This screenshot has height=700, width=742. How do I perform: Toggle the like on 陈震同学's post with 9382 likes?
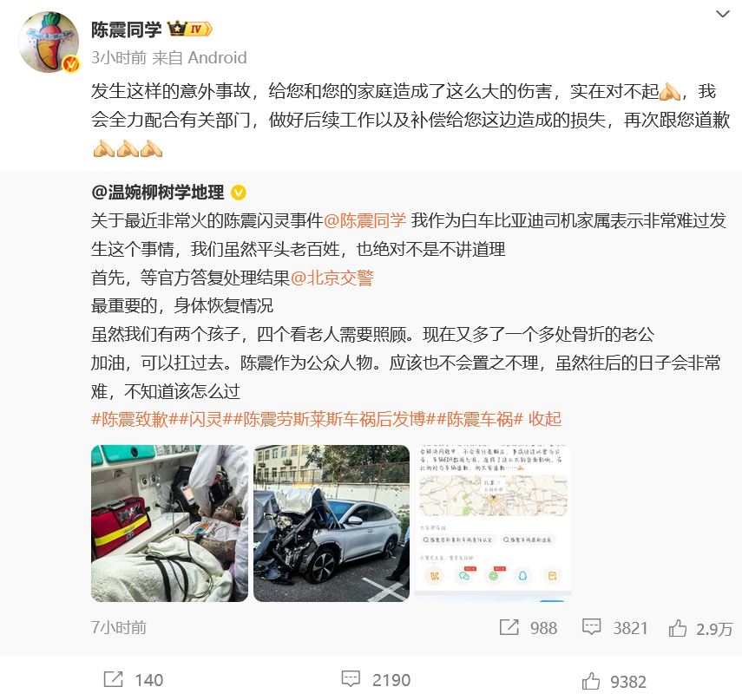pyautogui.click(x=591, y=681)
